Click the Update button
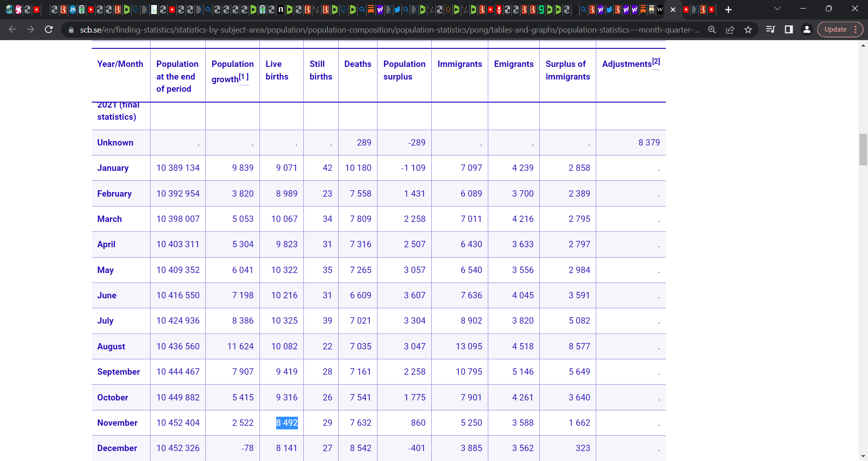The height and width of the screenshot is (461, 868). (x=835, y=29)
